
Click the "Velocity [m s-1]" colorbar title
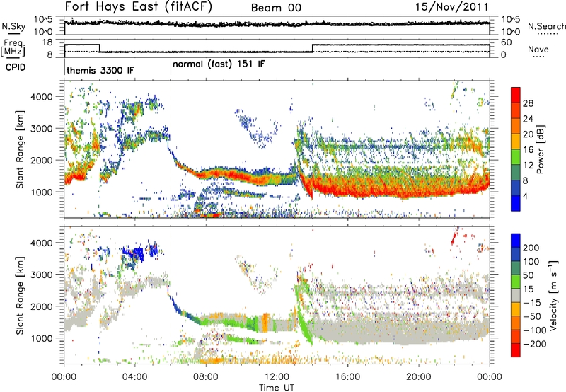point(553,294)
